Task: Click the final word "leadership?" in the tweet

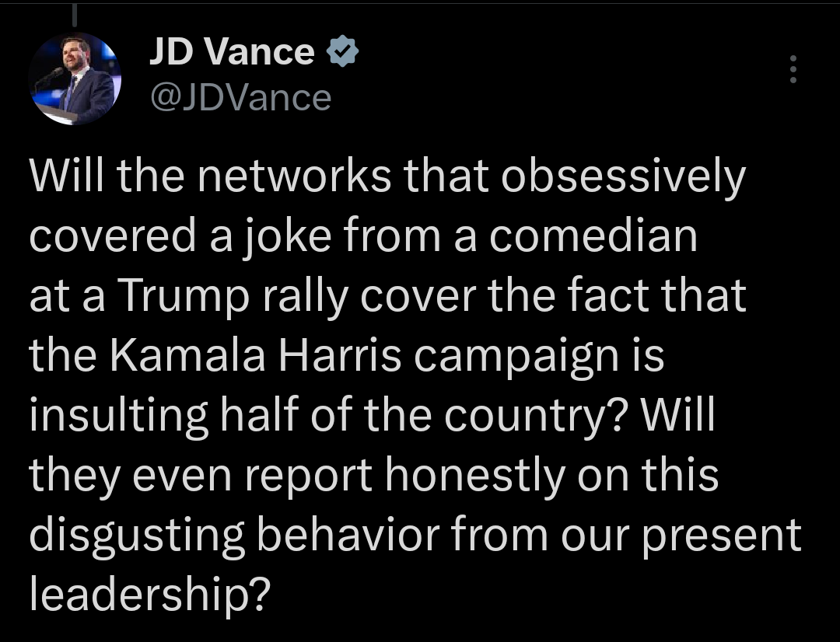Action: click(x=148, y=595)
